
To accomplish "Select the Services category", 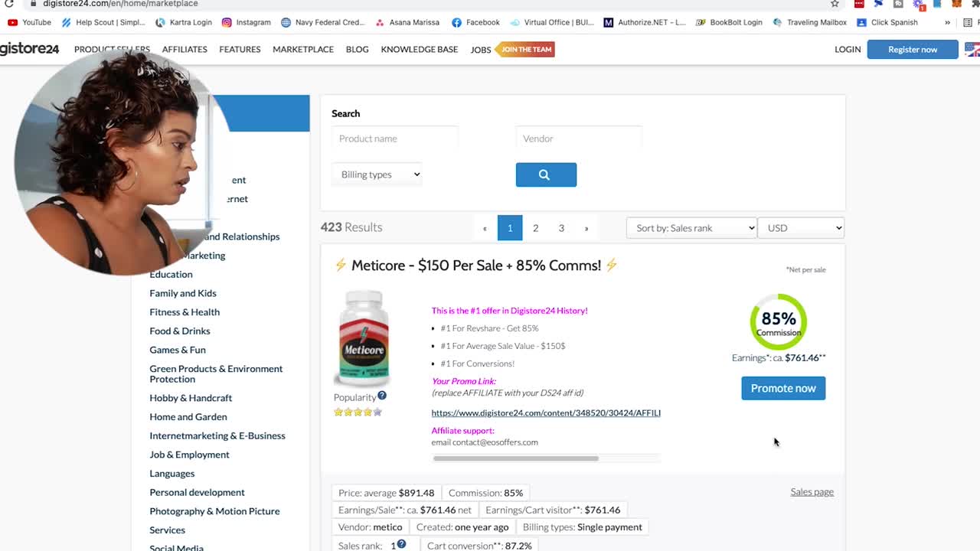I will (x=167, y=530).
